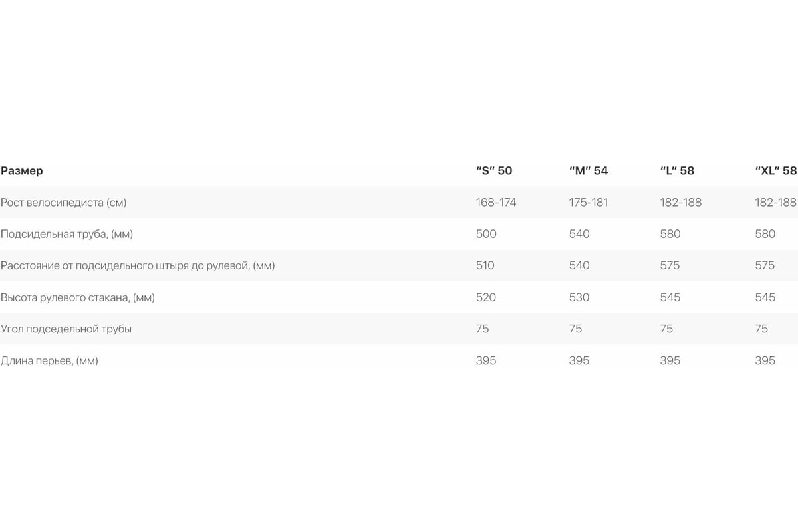Click the Высота рулевого стакана row label
This screenshot has height=532, width=798.
point(78,297)
